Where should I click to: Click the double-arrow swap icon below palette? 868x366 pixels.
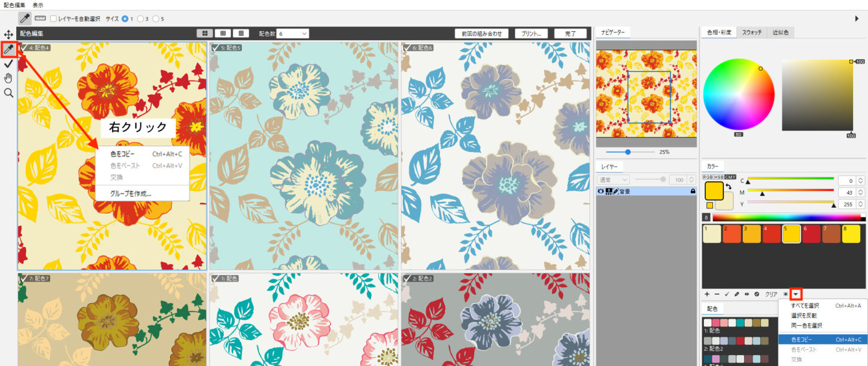(746, 294)
